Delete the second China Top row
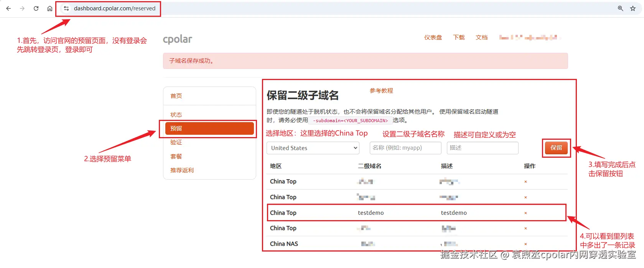The height and width of the screenshot is (268, 644). 525,198
